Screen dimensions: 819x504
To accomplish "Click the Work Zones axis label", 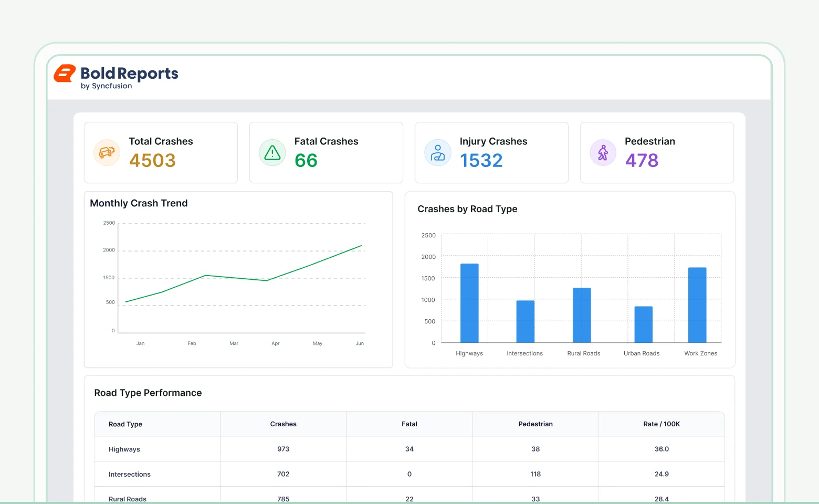I will coord(701,353).
